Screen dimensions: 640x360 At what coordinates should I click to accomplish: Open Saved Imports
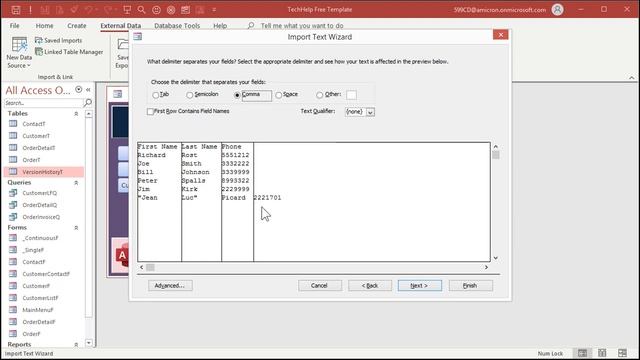[58, 40]
